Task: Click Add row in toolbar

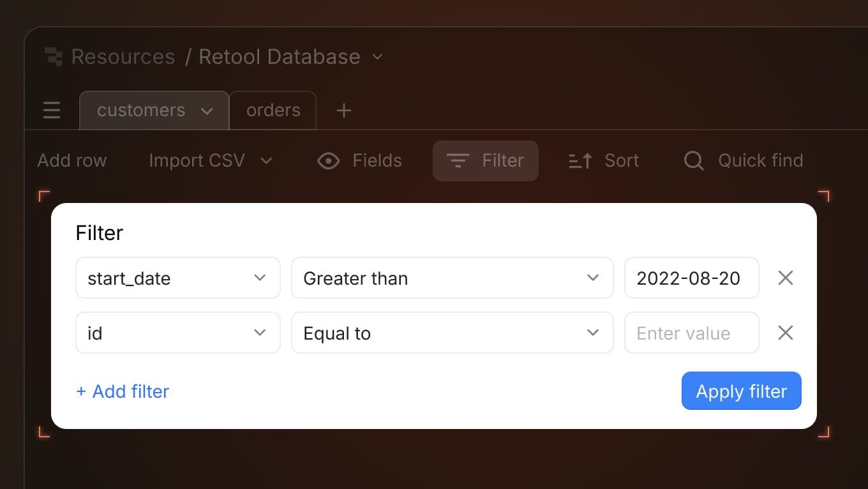Action: tap(72, 160)
